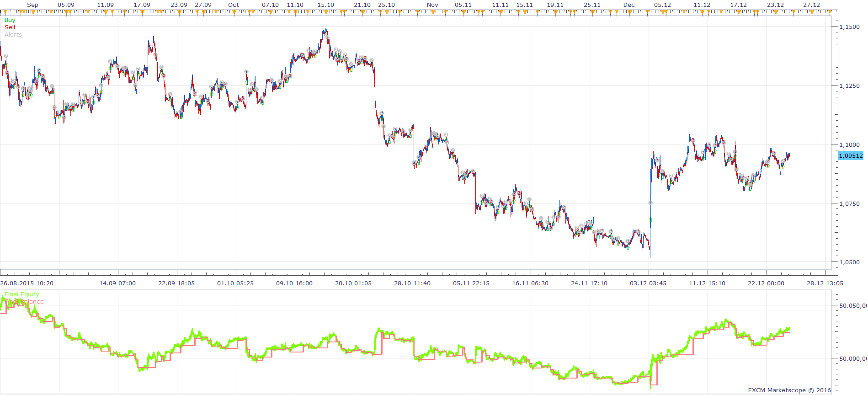Click the 11.09 date on top timeline
Viewport: 868px width, 395px height.
point(106,5)
